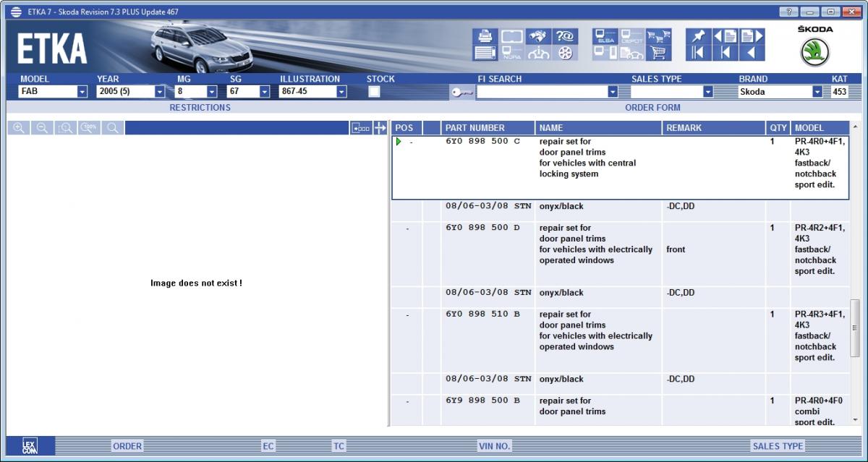Open the ELSA icon

(605, 36)
